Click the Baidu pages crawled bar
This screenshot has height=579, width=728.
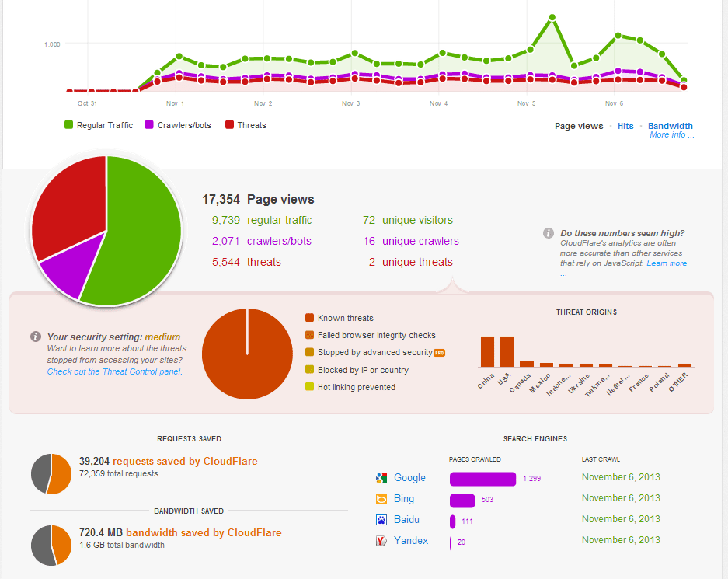453,521
